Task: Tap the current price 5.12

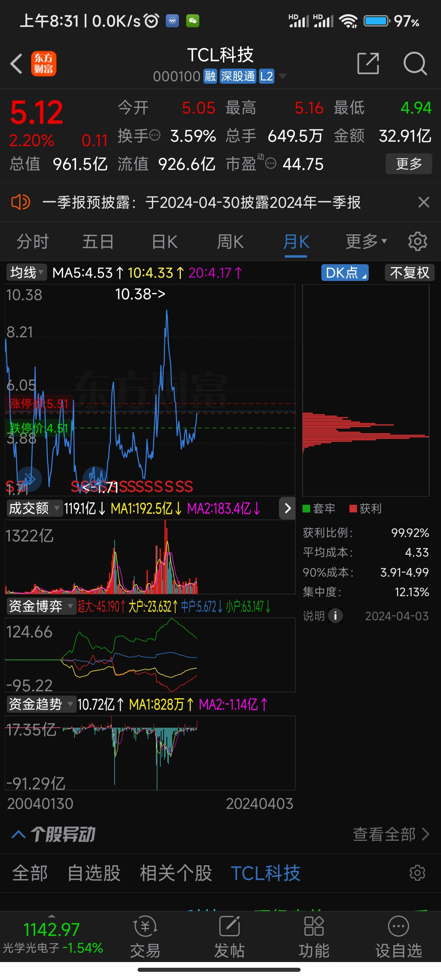Action: 37,113
